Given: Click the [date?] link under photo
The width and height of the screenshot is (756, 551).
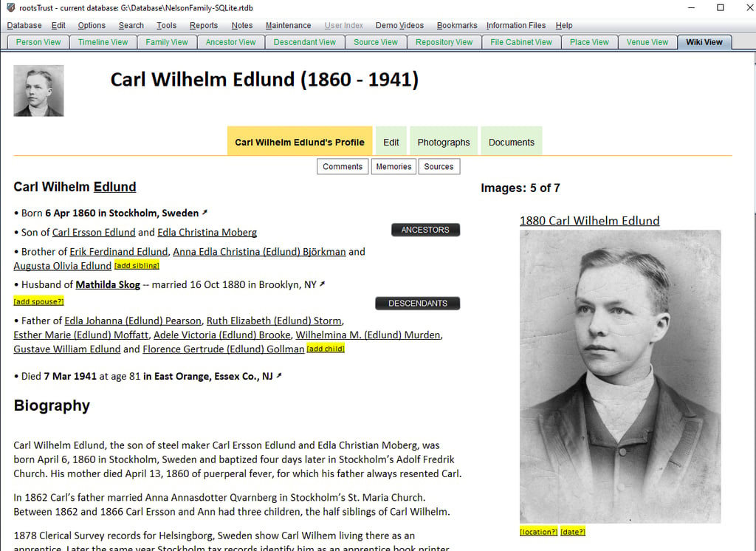Looking at the screenshot, I should click(573, 531).
